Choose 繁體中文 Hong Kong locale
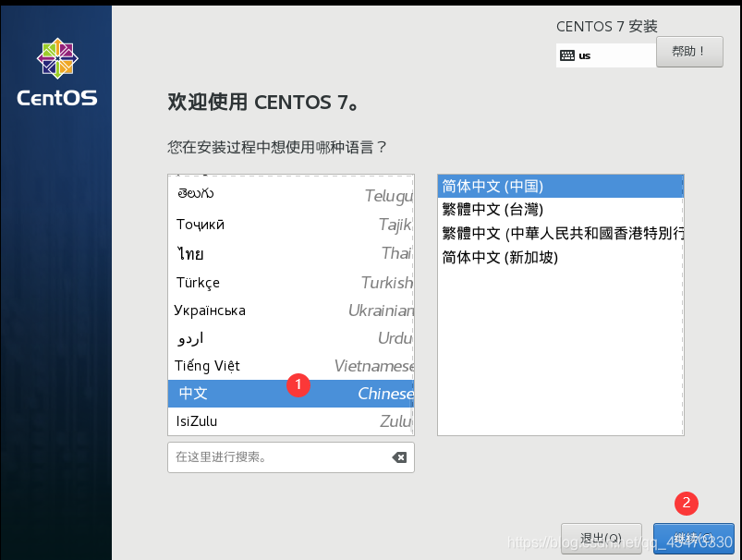 pyautogui.click(x=560, y=234)
